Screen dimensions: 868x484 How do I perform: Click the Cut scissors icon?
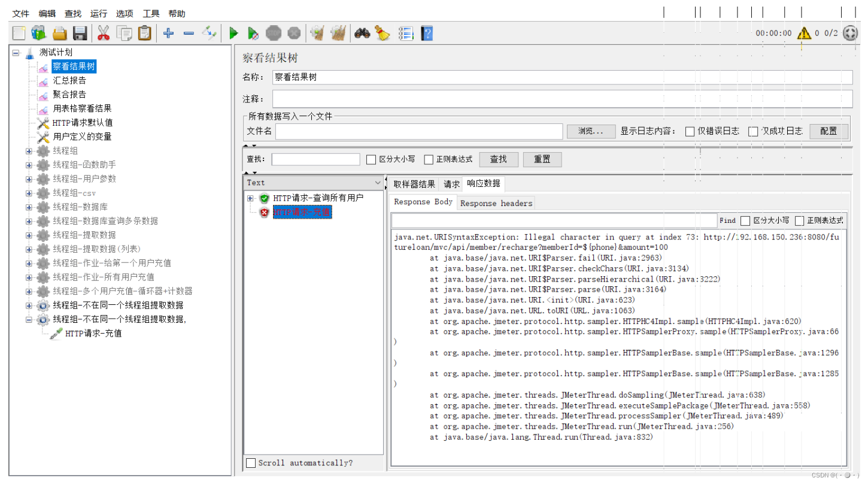pos(104,34)
